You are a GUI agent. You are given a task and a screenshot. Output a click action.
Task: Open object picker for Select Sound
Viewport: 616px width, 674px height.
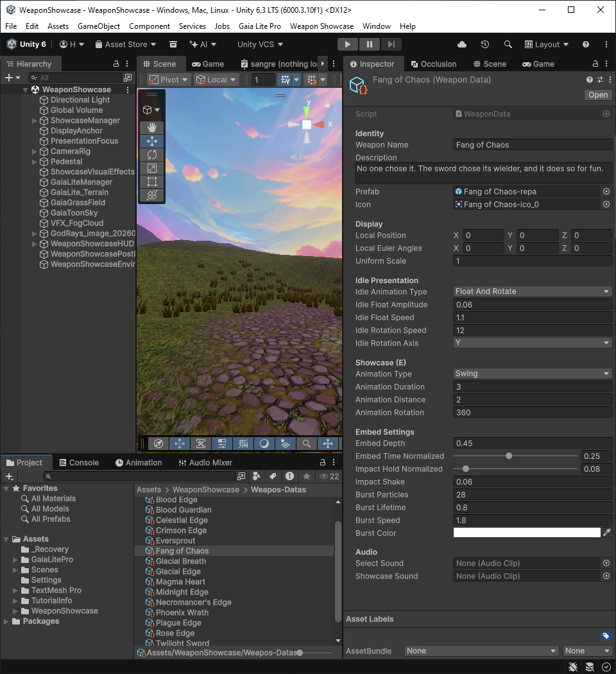[606, 563]
